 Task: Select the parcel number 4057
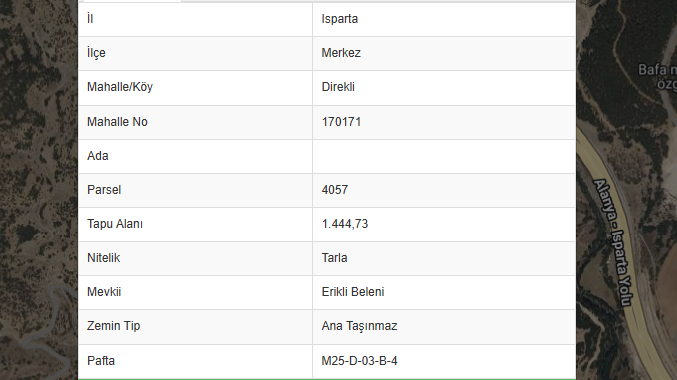pos(335,190)
